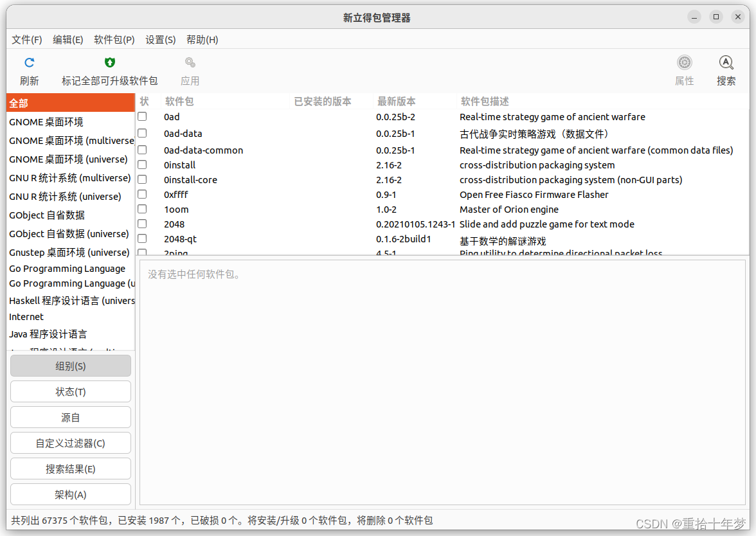Click the 状态(T) button

[x=71, y=391]
